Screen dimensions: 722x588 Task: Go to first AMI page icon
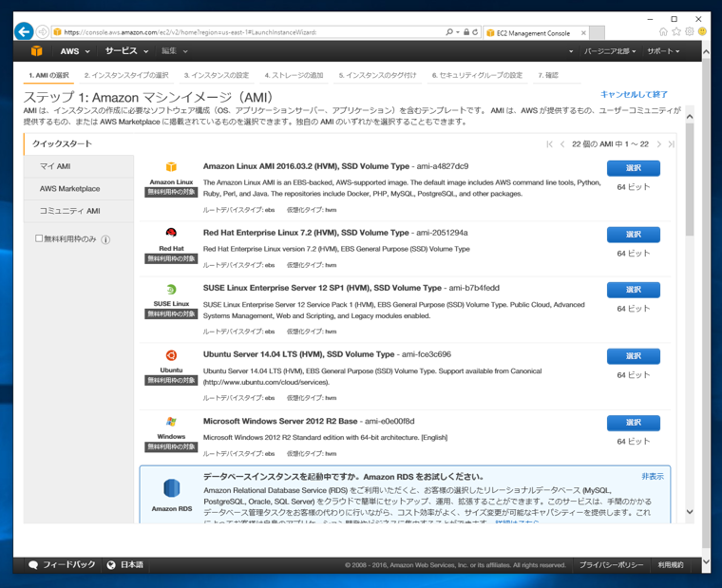pyautogui.click(x=549, y=144)
